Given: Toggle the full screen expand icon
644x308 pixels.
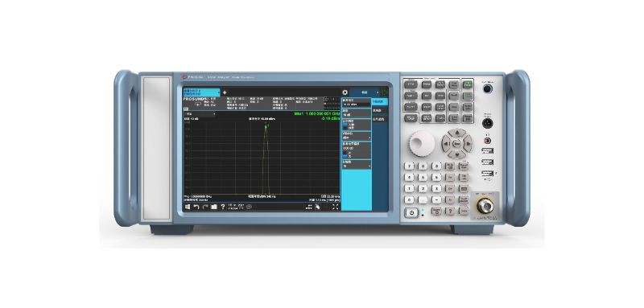Looking at the screenshot, I should [335, 207].
